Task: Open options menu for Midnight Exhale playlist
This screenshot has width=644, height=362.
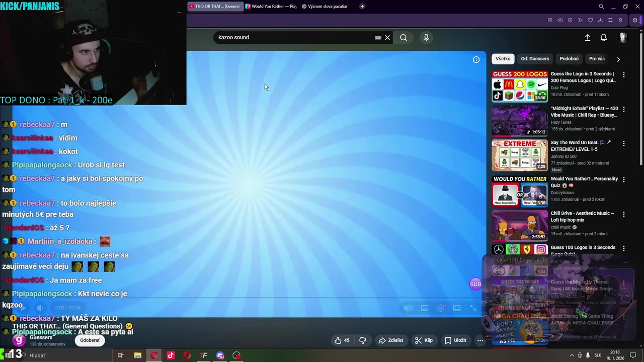Action: (x=624, y=109)
